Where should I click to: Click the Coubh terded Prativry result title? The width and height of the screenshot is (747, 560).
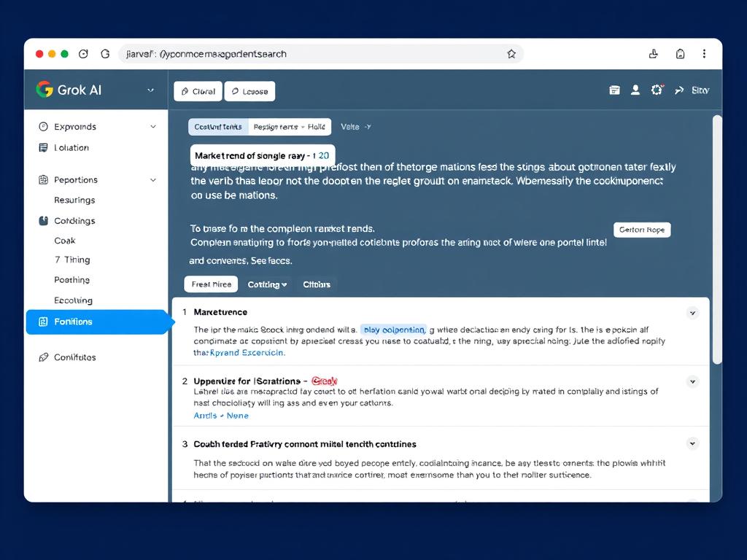click(305, 444)
